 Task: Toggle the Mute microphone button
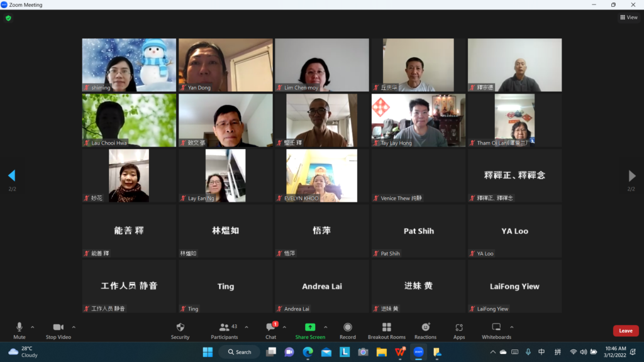tap(19, 327)
